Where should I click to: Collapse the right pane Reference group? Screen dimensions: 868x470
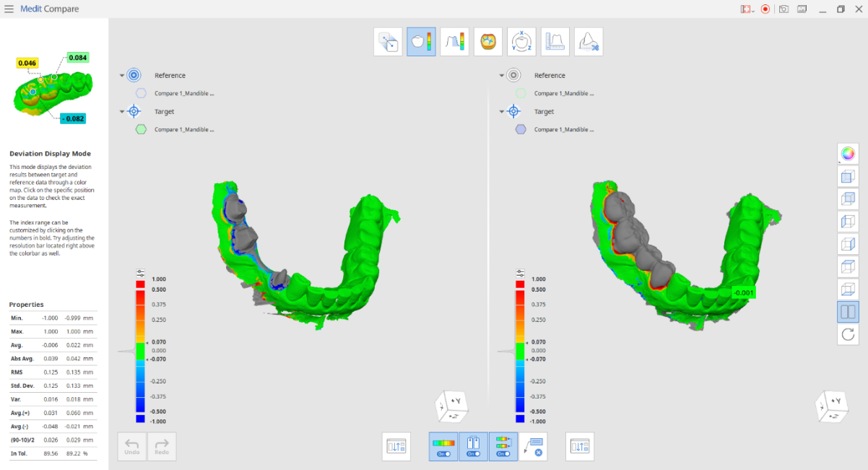[502, 75]
